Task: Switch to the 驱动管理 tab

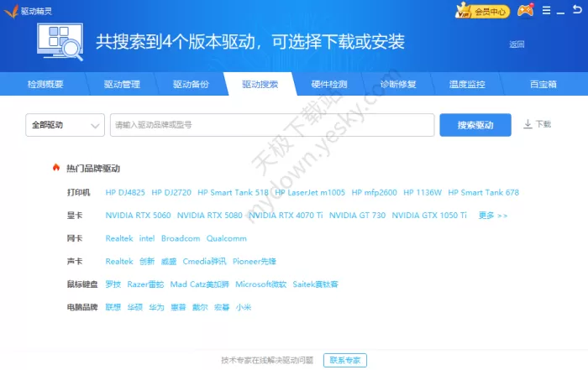Action: 122,84
